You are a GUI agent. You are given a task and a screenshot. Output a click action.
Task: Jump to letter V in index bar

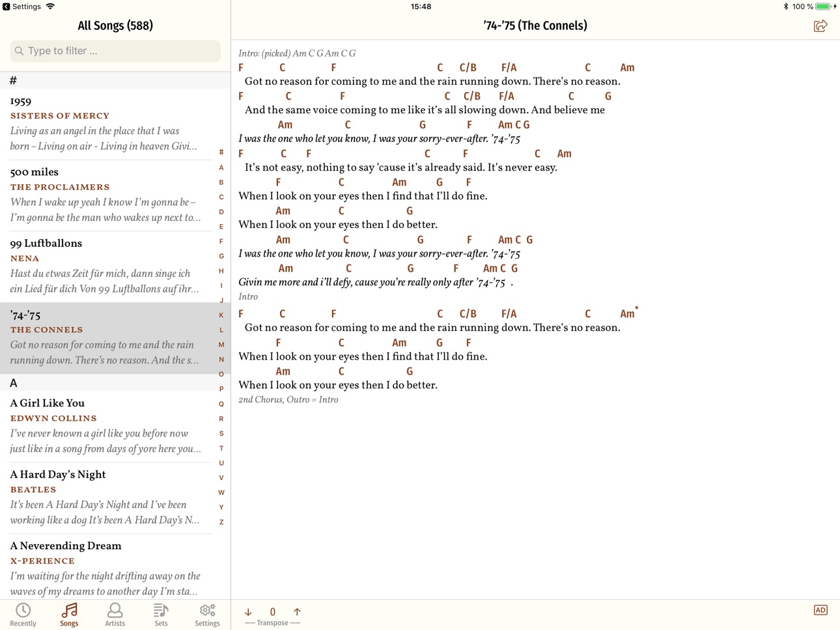tap(221, 478)
